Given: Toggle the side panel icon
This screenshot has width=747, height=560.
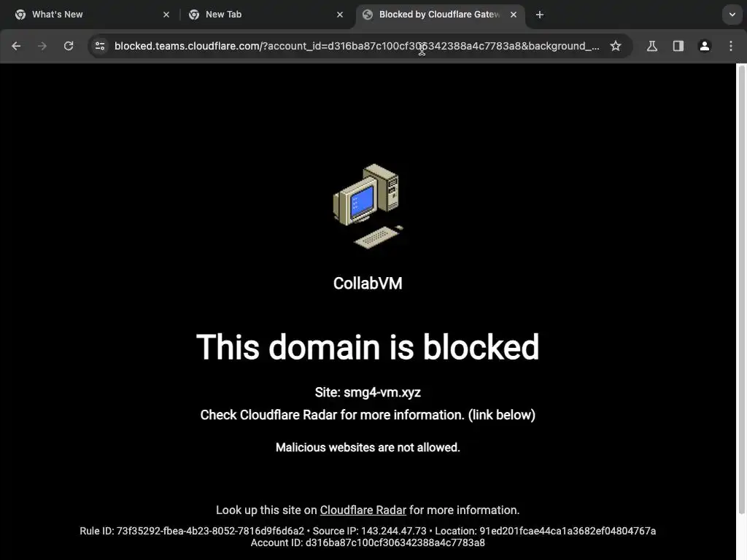Looking at the screenshot, I should point(678,46).
